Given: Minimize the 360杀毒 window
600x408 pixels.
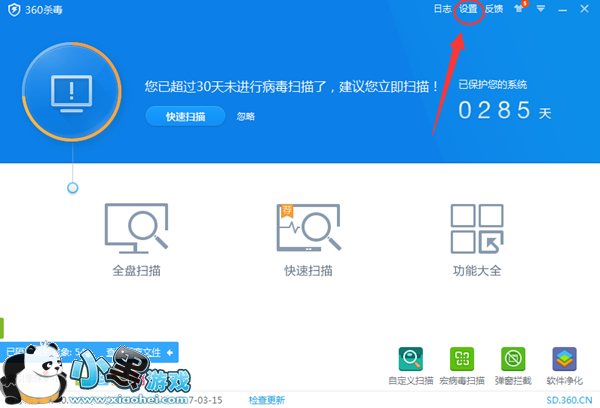Looking at the screenshot, I should [562, 9].
